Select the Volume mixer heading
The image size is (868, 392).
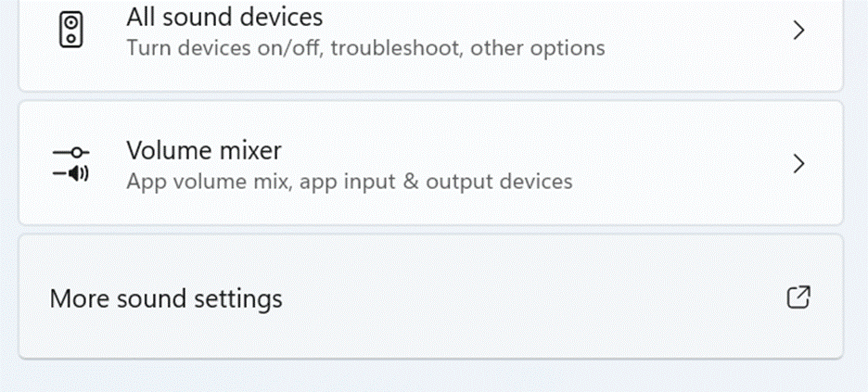point(204,150)
